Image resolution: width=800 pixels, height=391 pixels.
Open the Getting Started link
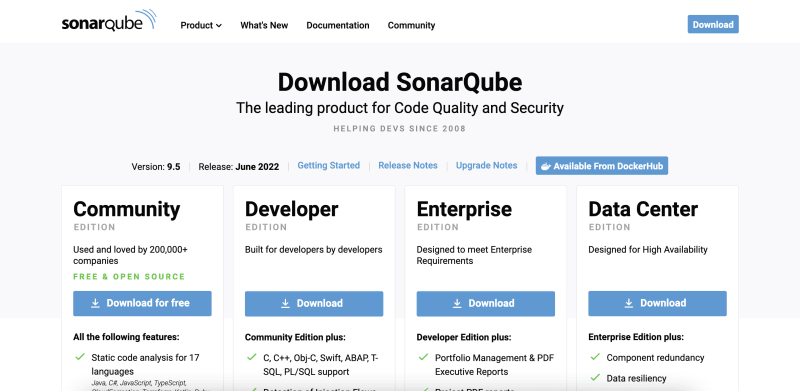329,165
